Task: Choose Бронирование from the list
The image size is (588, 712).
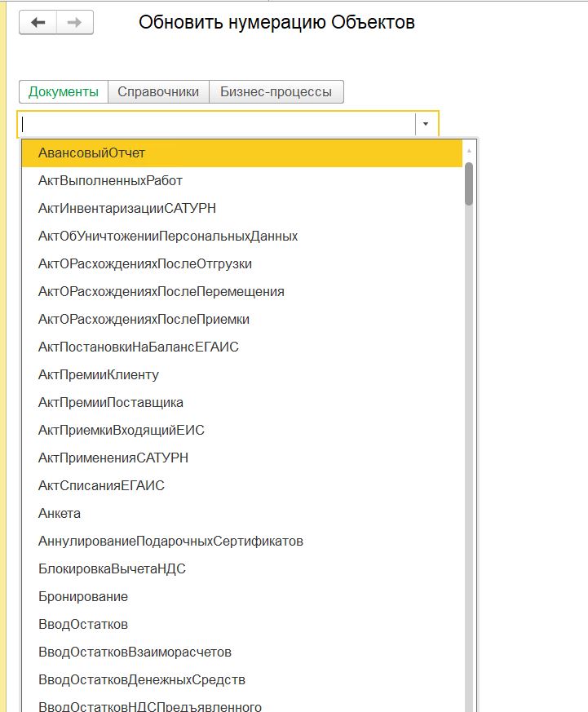Action: (242, 596)
